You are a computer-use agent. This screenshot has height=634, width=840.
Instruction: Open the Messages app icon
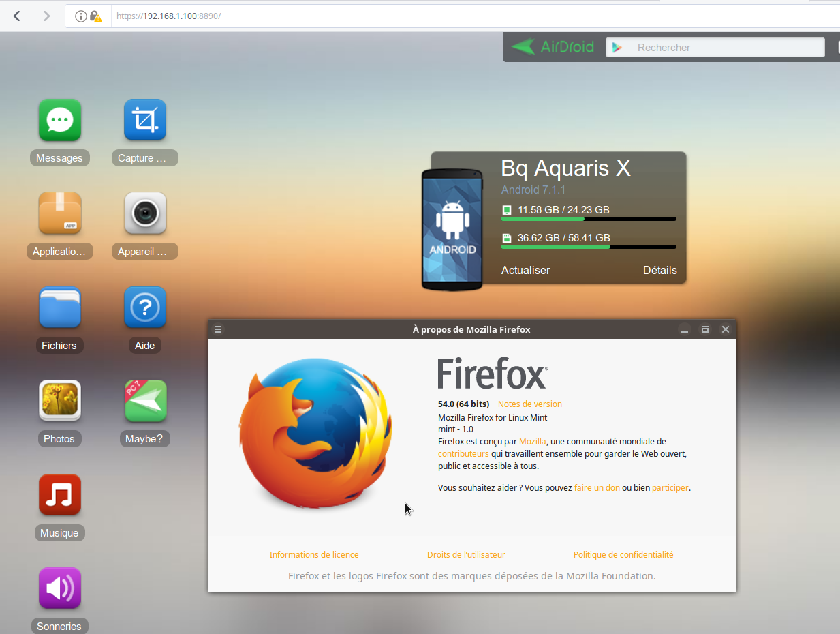click(60, 121)
